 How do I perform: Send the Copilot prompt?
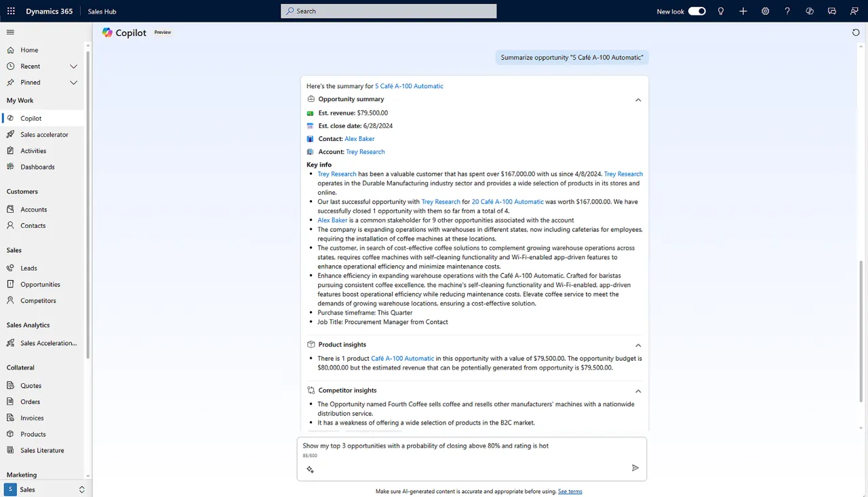tap(635, 468)
